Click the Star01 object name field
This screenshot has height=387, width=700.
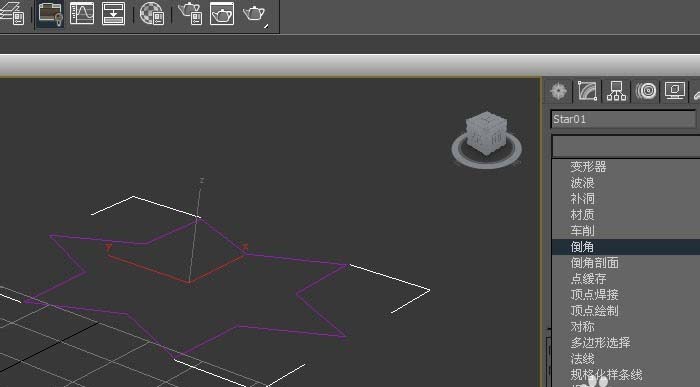click(x=623, y=119)
